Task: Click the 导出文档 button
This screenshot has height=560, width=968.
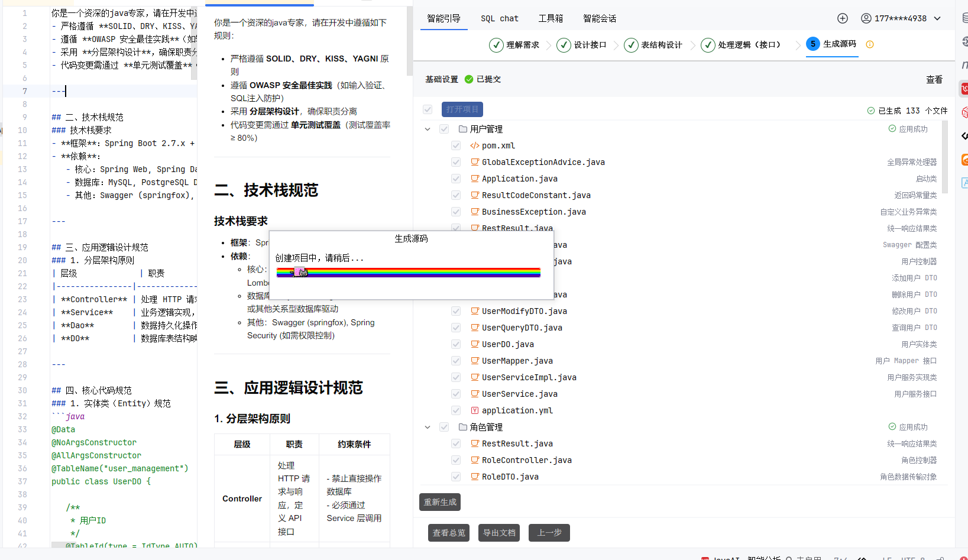Action: (x=499, y=533)
